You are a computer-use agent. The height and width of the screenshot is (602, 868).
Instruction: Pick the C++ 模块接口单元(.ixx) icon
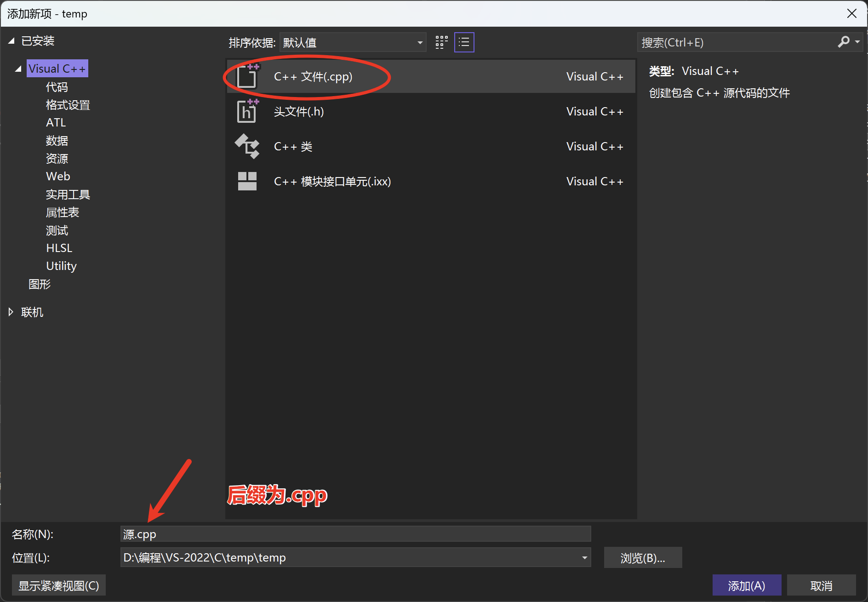(247, 181)
